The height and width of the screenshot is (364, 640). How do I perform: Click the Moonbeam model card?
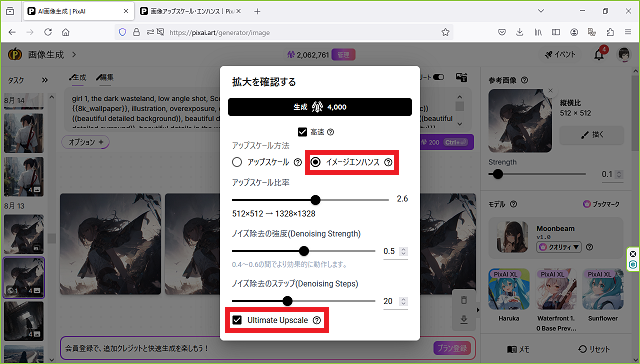(x=556, y=238)
